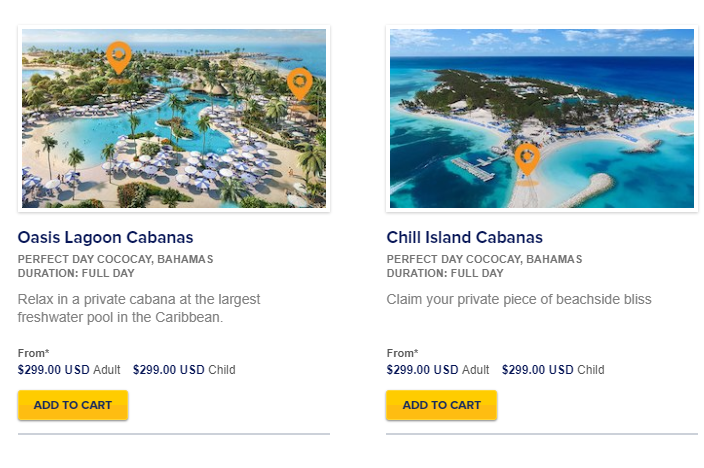Open the Chill Island aerial photo
Screen dimensions: 704x468
pos(542,118)
